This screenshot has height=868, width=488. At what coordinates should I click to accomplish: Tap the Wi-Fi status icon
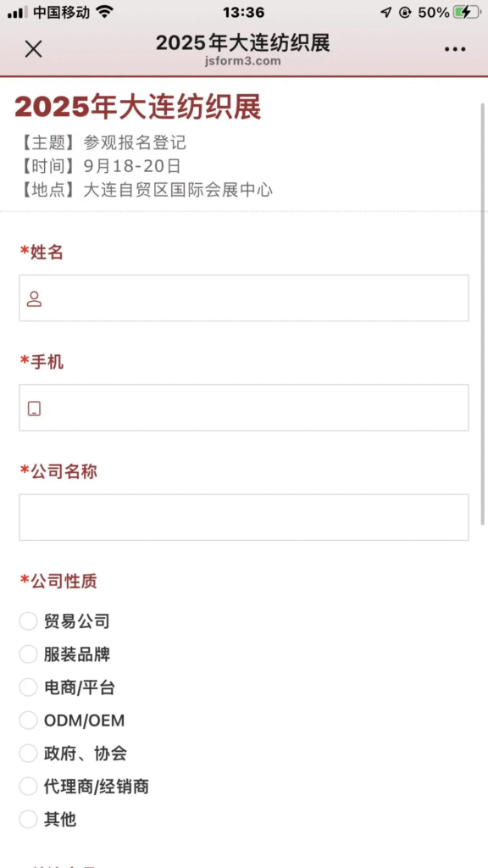pyautogui.click(x=104, y=12)
